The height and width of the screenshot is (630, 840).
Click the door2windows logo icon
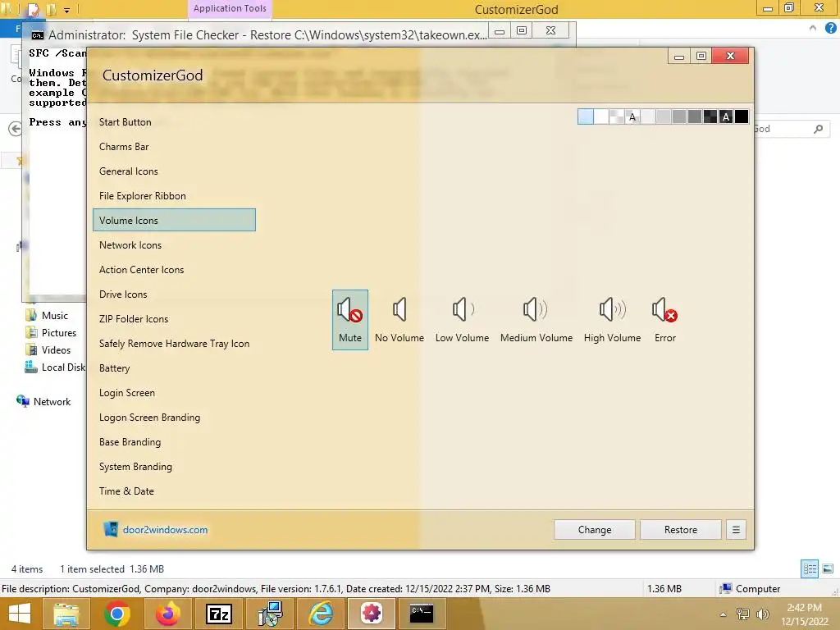(111, 529)
